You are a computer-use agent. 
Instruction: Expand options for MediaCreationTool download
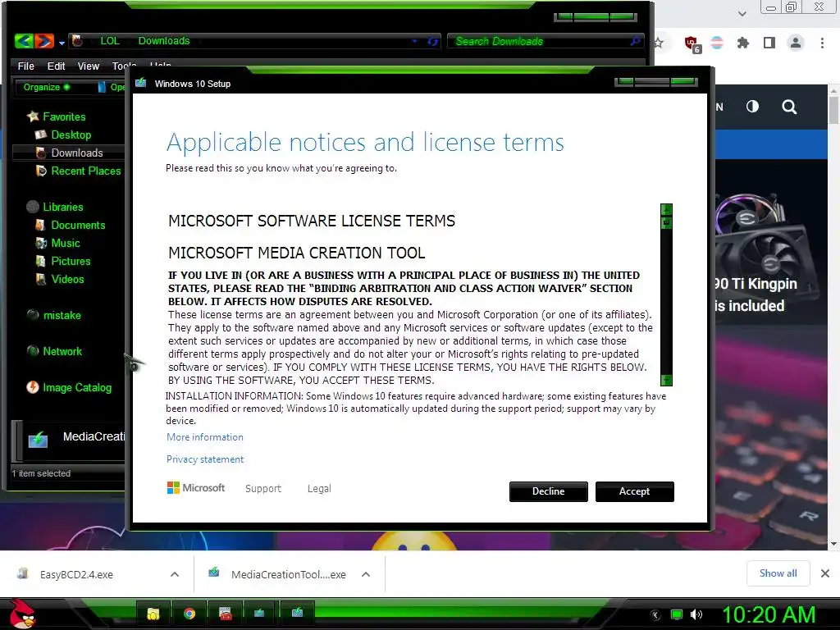pyautogui.click(x=366, y=574)
